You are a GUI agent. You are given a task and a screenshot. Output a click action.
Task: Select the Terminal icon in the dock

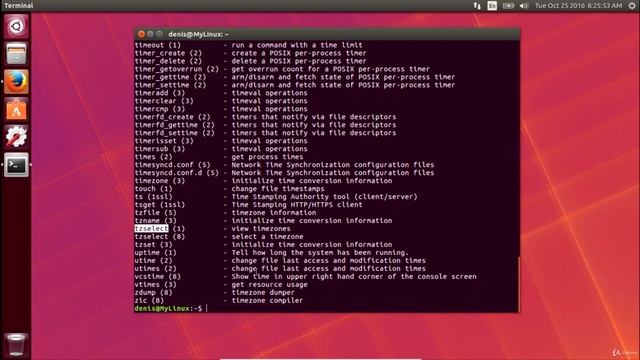click(x=16, y=165)
